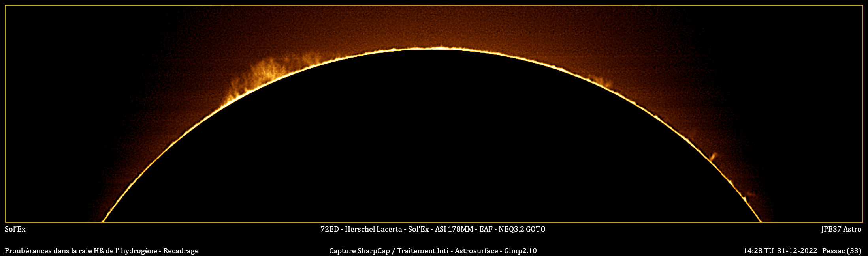Screen dimensions: 868x256
Task: Click the caption "Proubérances dans la raie Hß"
Action: [102, 251]
